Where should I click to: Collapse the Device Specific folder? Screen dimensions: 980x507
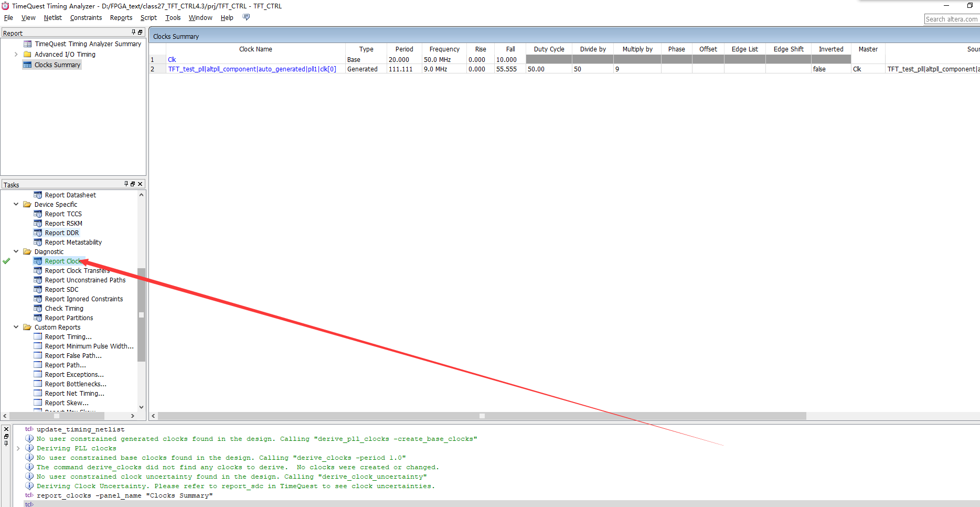(x=16, y=205)
